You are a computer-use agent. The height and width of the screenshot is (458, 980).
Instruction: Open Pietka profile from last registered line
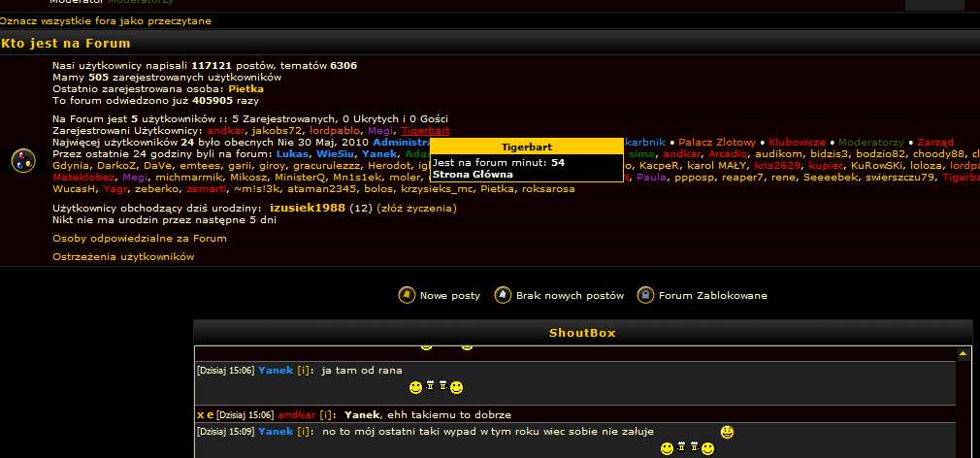coord(245,88)
